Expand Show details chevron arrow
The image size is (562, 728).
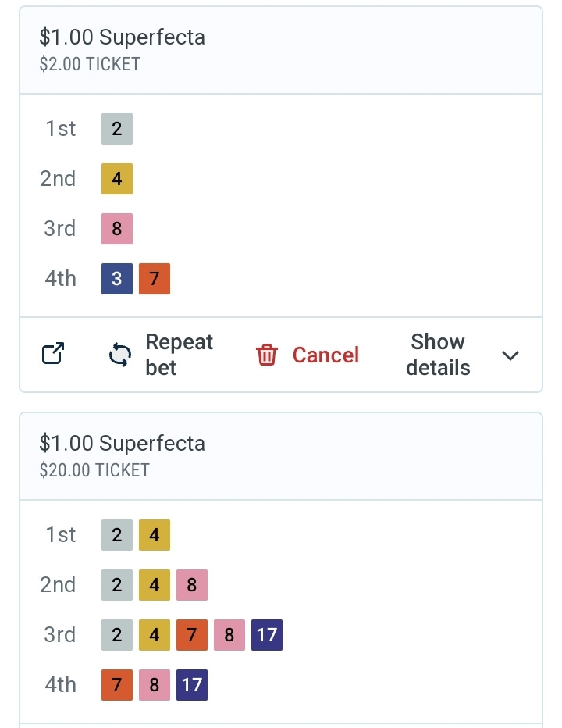[x=510, y=355]
